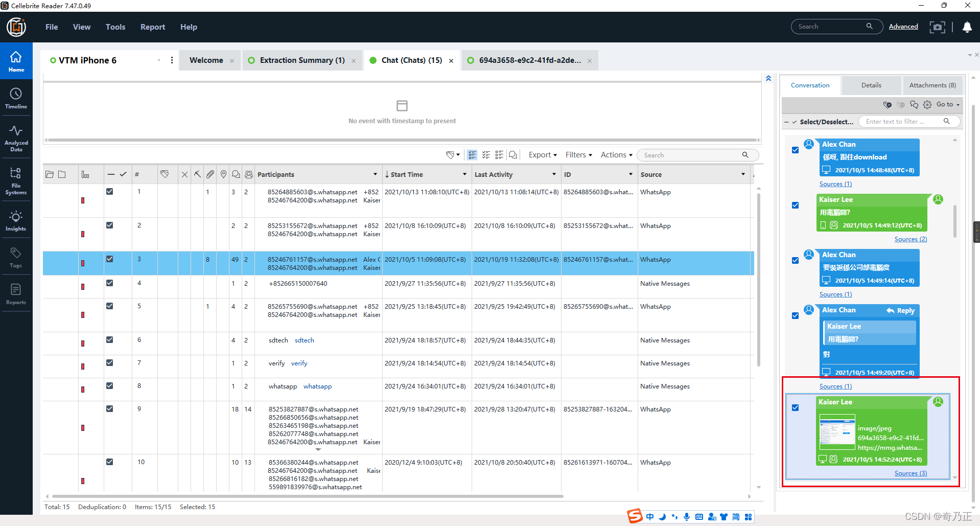Click the conversation settings gear icon
This screenshot has height=526, width=980.
point(927,105)
